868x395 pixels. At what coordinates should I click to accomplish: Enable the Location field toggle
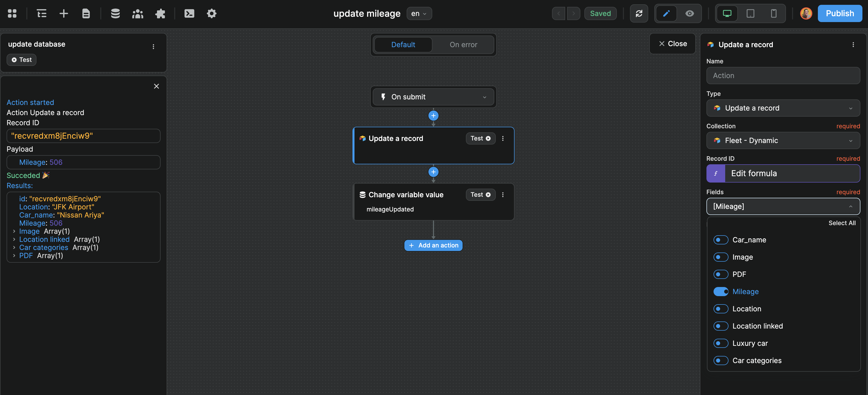click(721, 309)
